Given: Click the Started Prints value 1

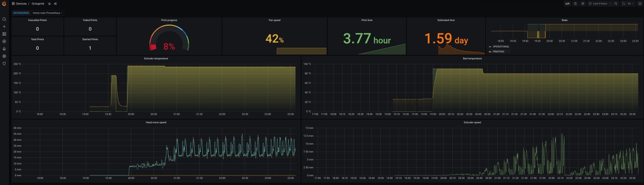Looking at the screenshot, I should pyautogui.click(x=90, y=48).
